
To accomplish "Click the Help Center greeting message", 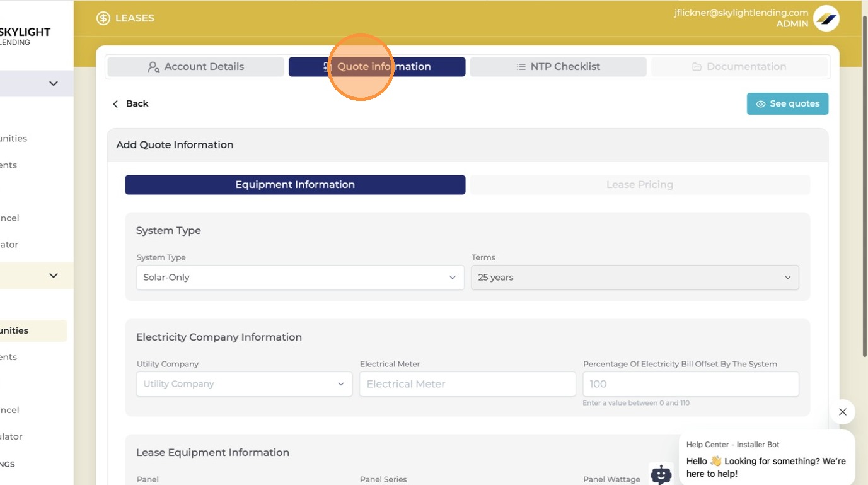I will (766, 468).
